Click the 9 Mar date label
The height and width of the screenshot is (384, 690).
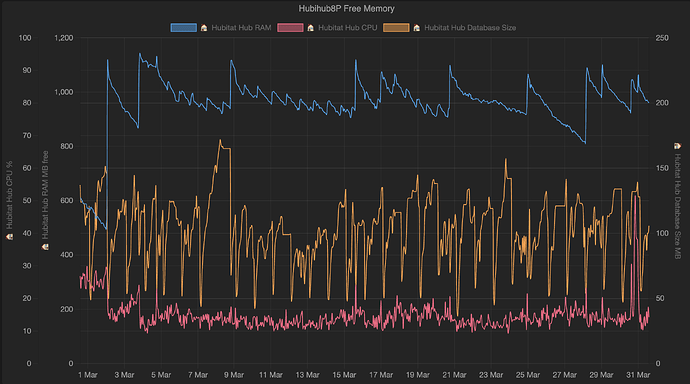coord(234,375)
